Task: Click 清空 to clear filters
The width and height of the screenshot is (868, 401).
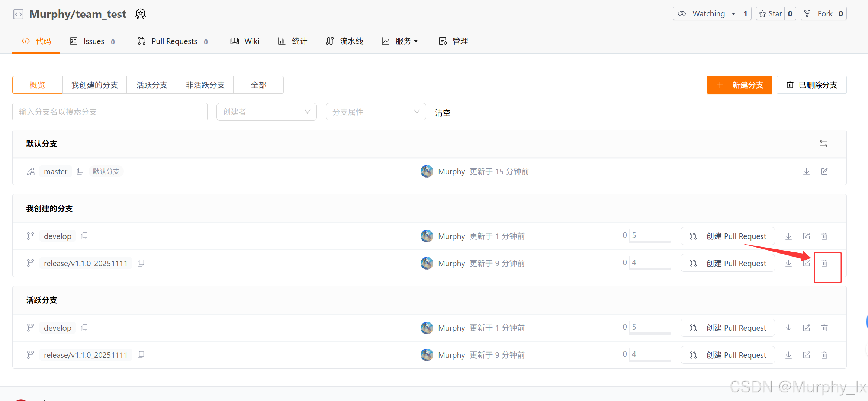Action: pos(443,112)
